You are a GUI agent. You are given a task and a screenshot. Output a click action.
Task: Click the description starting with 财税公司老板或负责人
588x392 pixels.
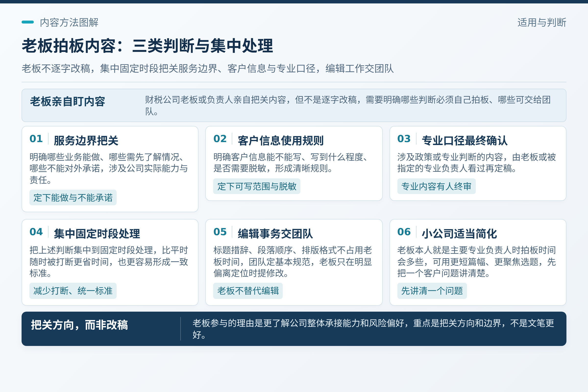tap(348, 106)
